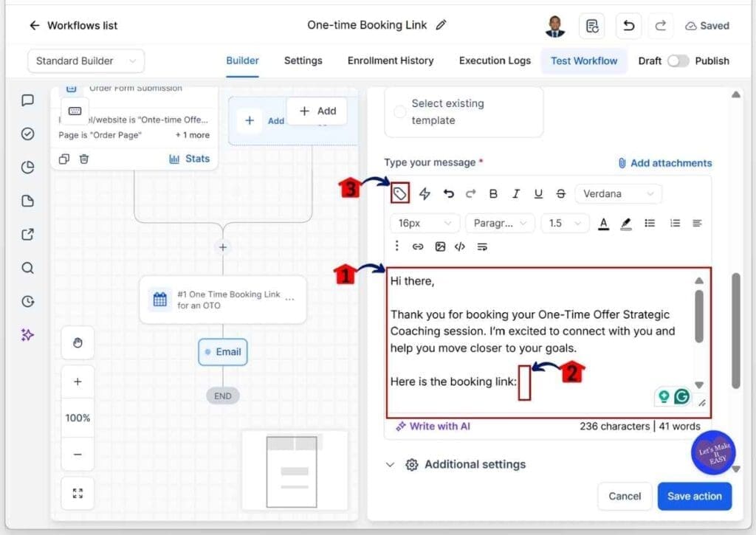Delete the trigger card
This screenshot has width=756, height=535.
(x=84, y=159)
